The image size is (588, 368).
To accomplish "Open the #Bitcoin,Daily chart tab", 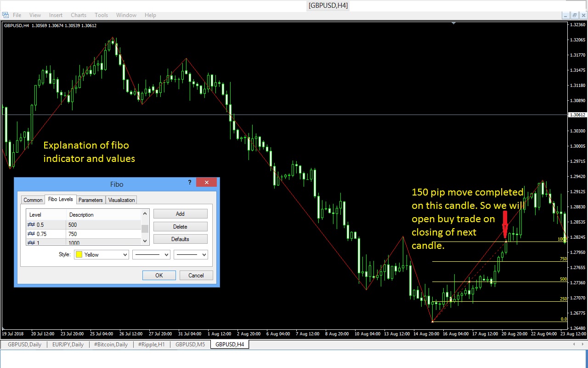I will pyautogui.click(x=111, y=344).
